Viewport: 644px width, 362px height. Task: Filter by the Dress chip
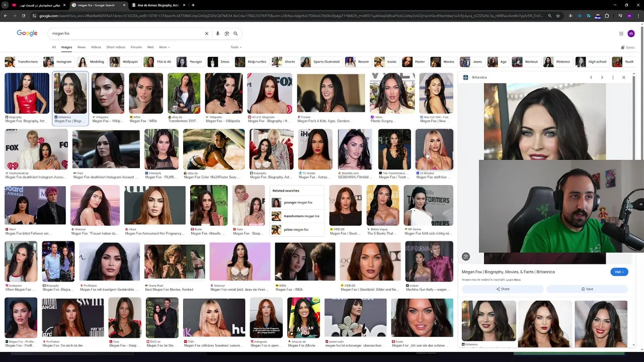tap(219, 62)
